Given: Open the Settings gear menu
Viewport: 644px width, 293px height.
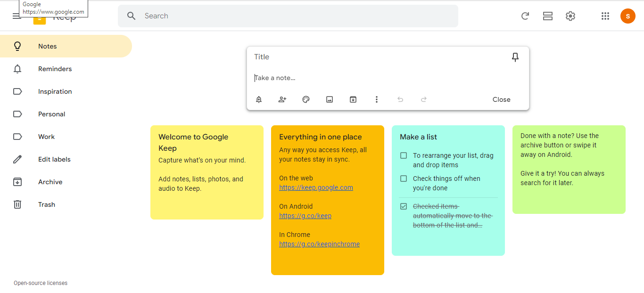Looking at the screenshot, I should click(x=570, y=16).
